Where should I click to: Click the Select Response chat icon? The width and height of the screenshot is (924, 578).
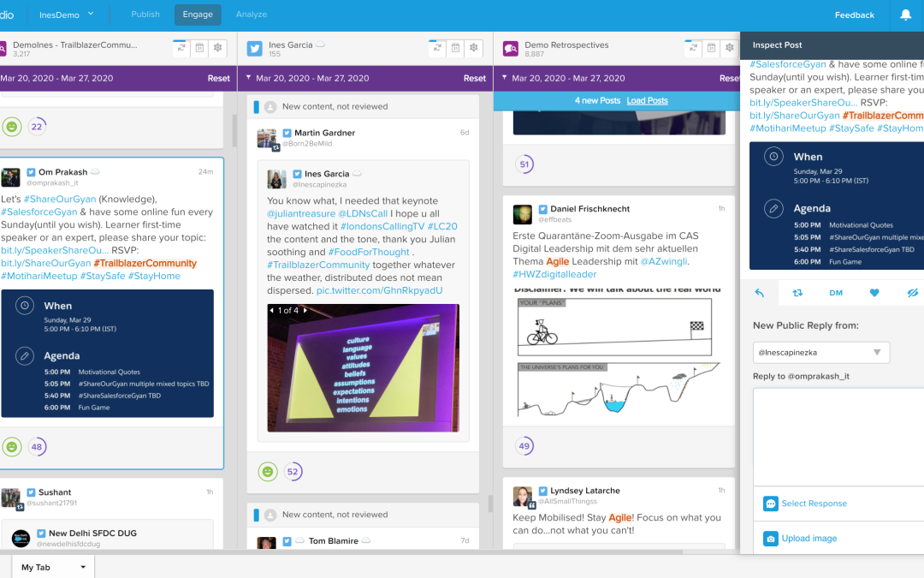770,504
